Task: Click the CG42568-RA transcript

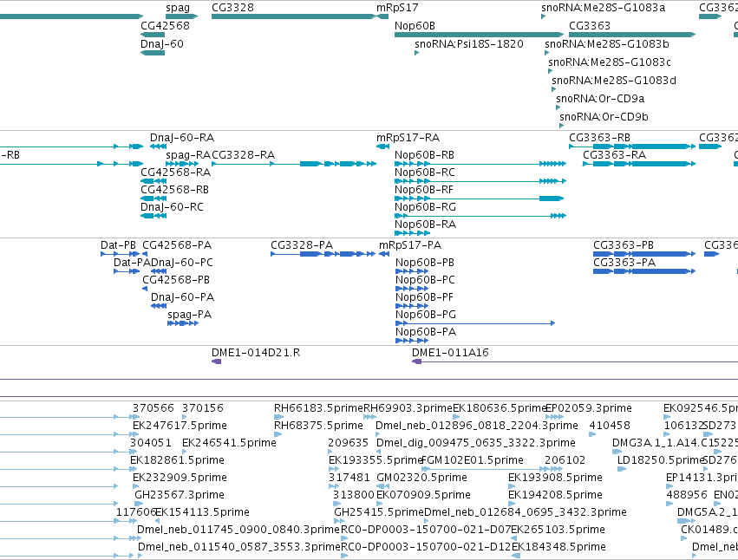Action: (x=153, y=181)
